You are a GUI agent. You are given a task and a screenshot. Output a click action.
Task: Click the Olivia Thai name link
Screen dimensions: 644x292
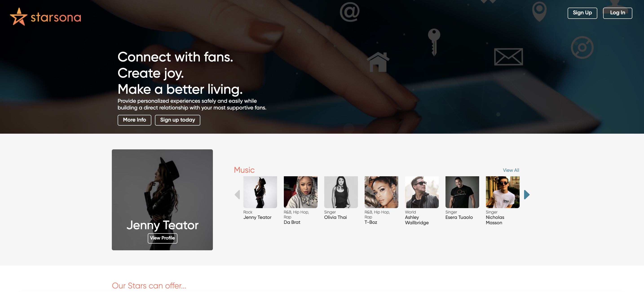[x=335, y=218]
